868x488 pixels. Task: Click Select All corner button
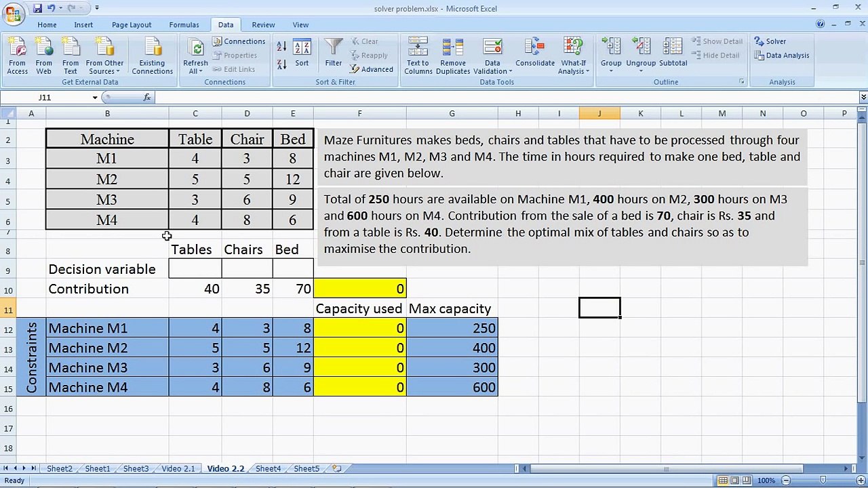click(8, 114)
